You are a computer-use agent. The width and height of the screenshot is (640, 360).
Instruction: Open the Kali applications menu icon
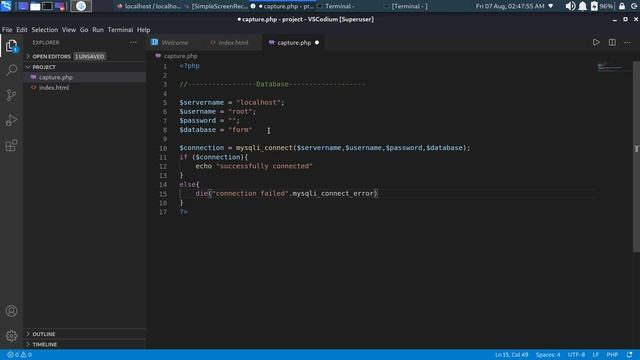[6, 6]
